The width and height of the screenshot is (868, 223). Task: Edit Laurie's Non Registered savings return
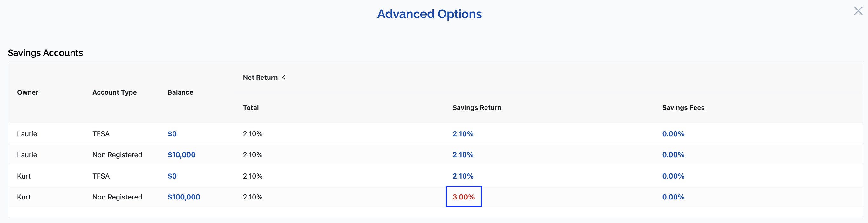(x=463, y=155)
